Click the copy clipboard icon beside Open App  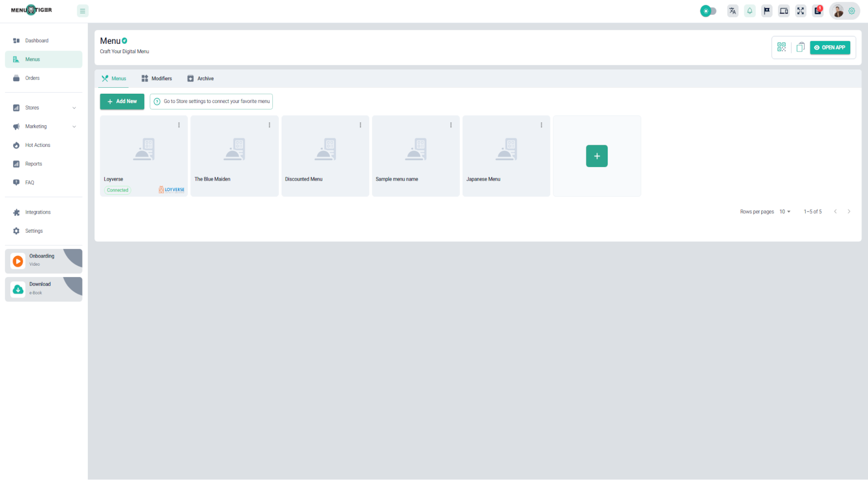click(x=800, y=47)
